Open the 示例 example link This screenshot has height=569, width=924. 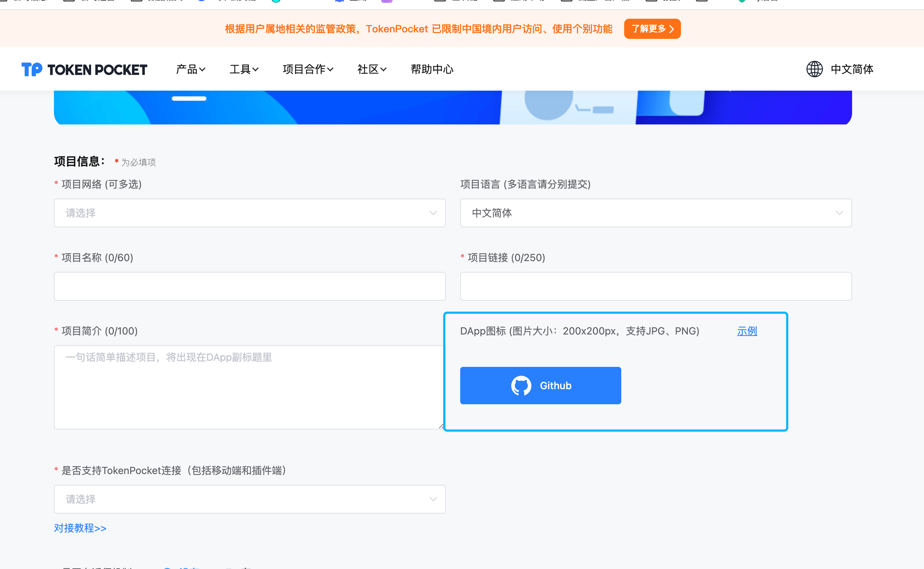746,331
